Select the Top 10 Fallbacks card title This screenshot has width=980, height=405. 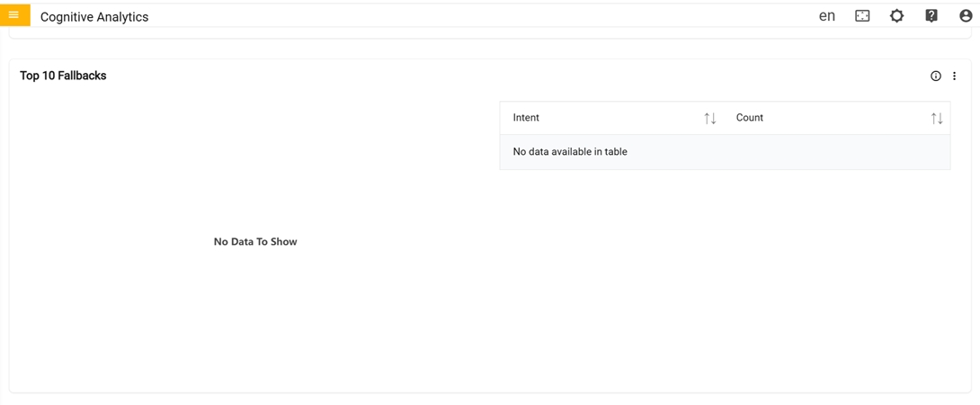pos(63,76)
